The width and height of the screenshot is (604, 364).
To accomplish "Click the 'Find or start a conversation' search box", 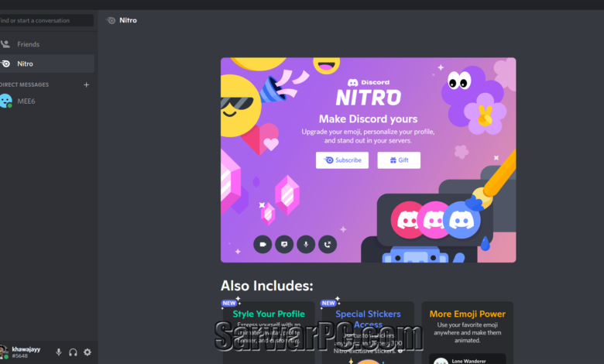I will [x=46, y=20].
